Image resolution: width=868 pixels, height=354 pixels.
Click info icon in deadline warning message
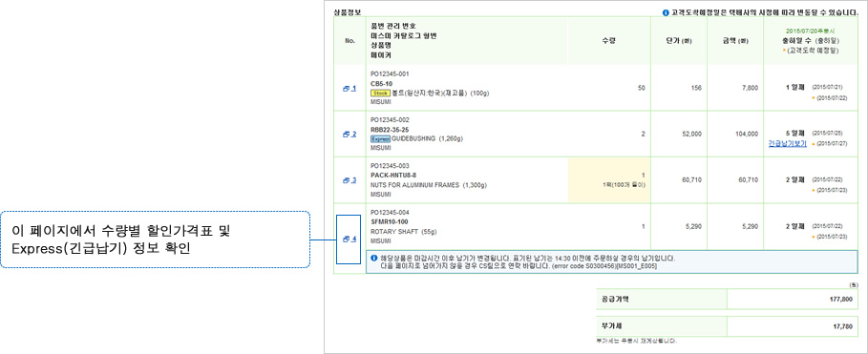[373, 258]
